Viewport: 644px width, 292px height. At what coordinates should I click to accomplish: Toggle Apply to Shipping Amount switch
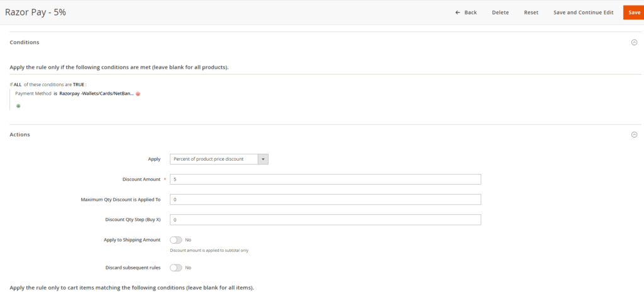pyautogui.click(x=176, y=240)
